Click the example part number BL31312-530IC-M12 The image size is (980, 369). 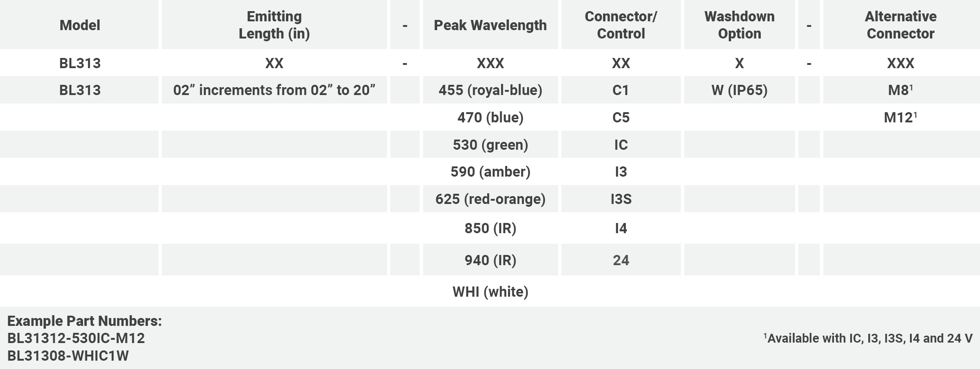[x=76, y=338]
